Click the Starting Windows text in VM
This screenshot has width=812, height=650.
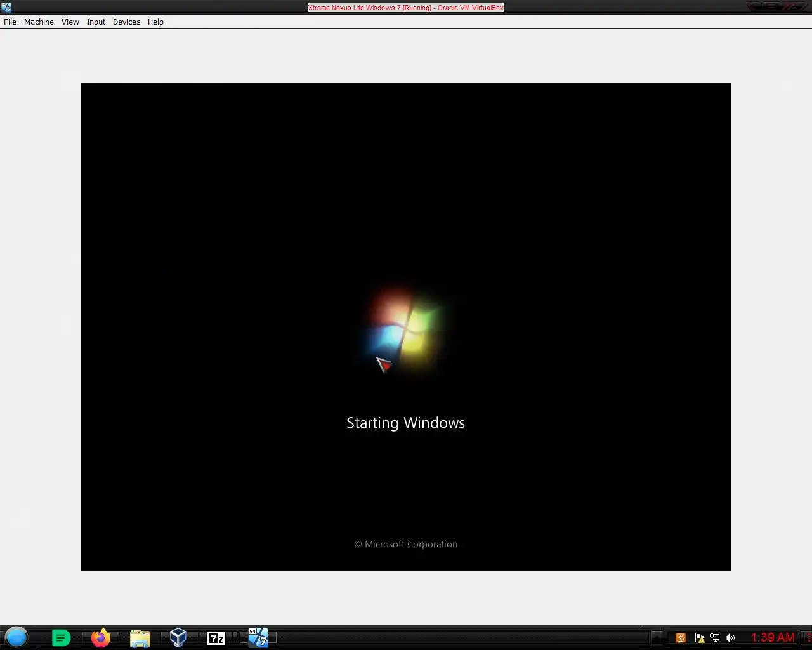[x=406, y=423]
